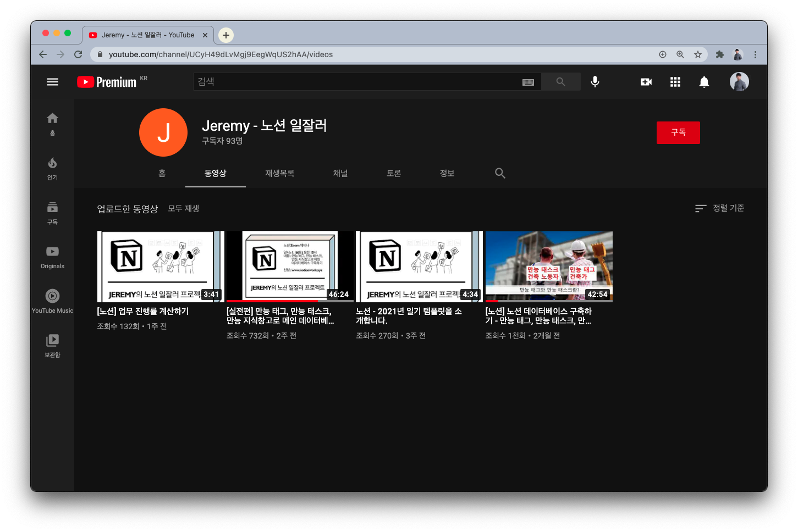The image size is (798, 532).
Task: Click the 42:54 construction workers thumbnail
Action: coord(549,267)
